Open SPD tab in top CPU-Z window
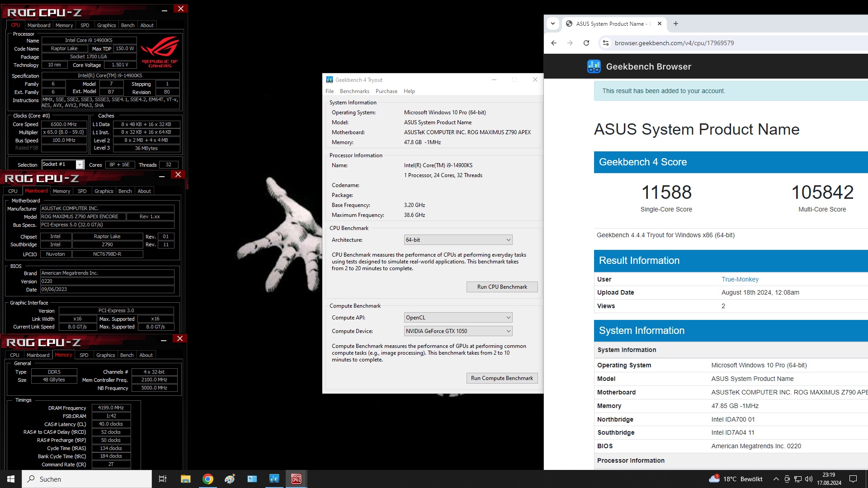The image size is (868, 488). (85, 25)
